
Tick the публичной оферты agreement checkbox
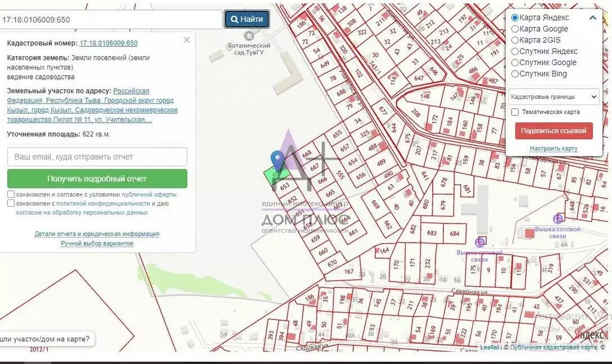pos(11,194)
